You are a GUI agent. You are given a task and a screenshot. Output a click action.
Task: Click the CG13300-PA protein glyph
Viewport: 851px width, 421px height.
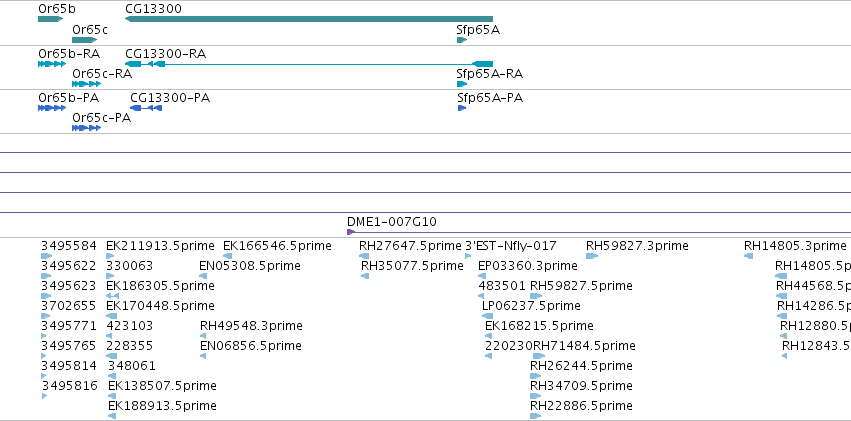(146, 108)
